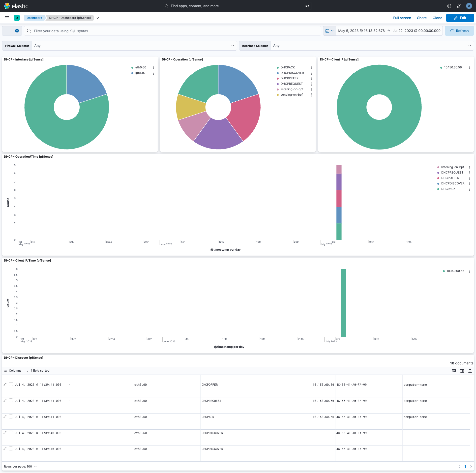Open keyboard shortcuts icon above the table
Screen dimensions: 476x473
click(x=454, y=370)
